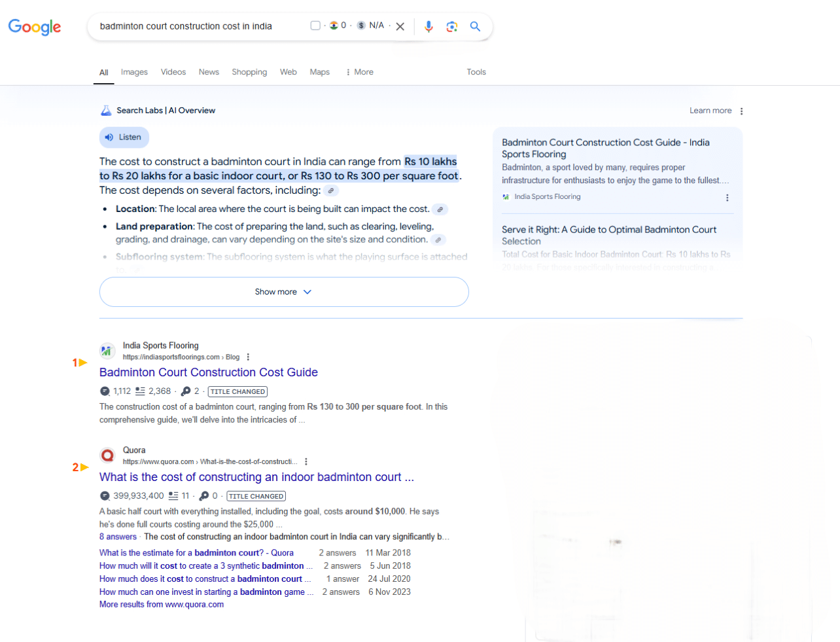This screenshot has width=840, height=642.
Task: Click the search query text field
Action: click(186, 26)
